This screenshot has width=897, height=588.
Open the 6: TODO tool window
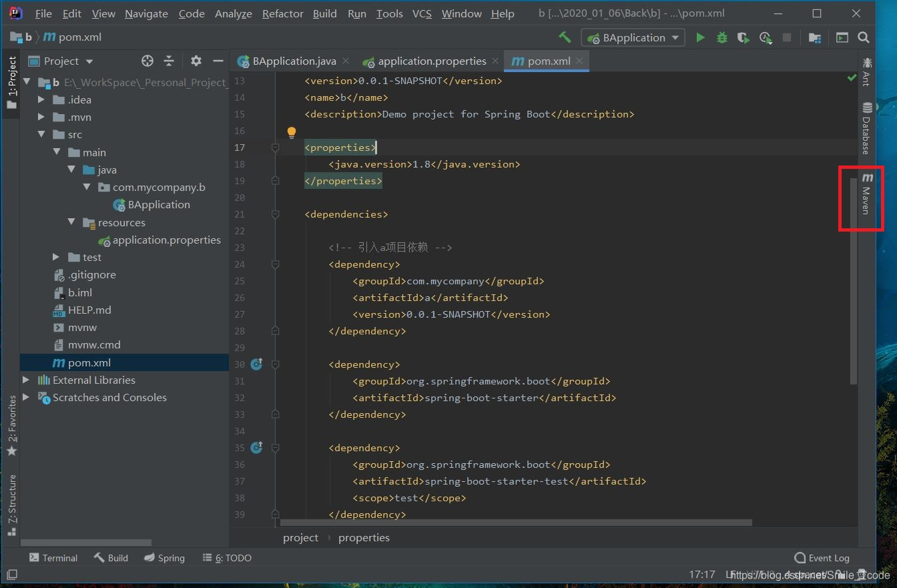pyautogui.click(x=228, y=557)
